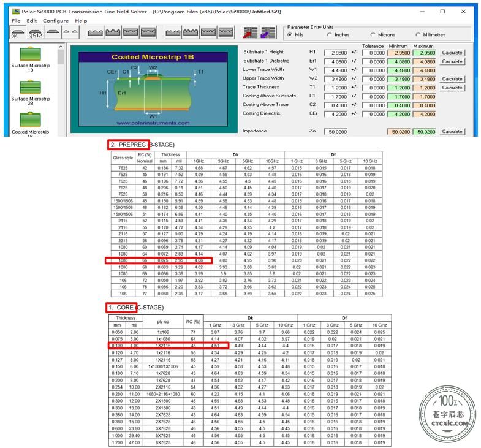
Task: Click the W1 value field 4.4800
Action: click(336, 70)
